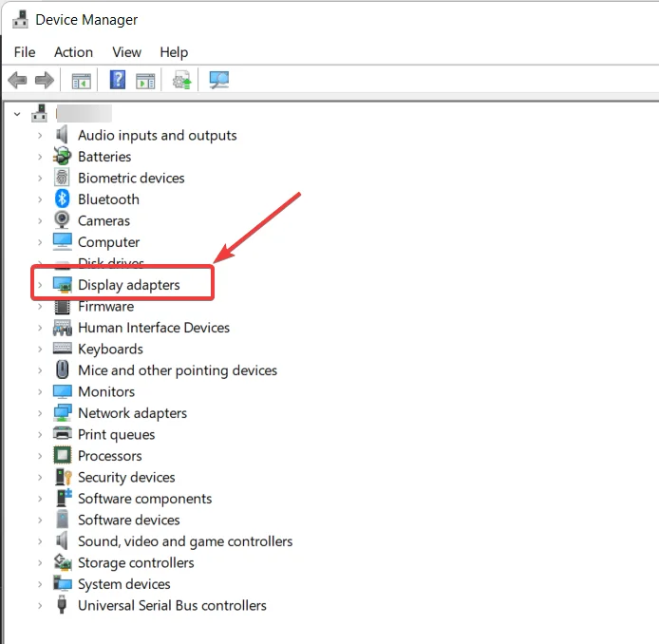Viewport: 659px width, 644px height.
Task: Expand the Network adapters chevron
Action: point(40,413)
